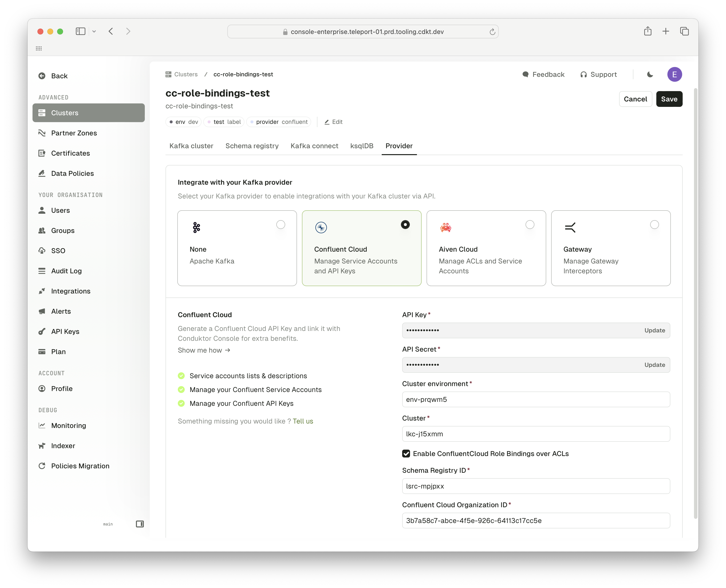Open the Partner Zones sidebar item

point(74,133)
